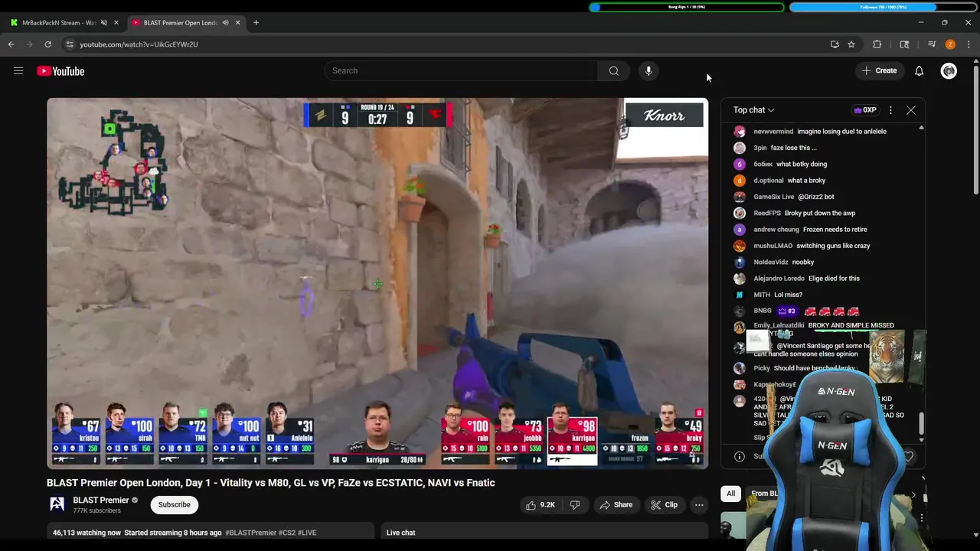Viewport: 980px width, 551px height.
Task: Dislike the video with thumbs down
Action: (x=574, y=505)
